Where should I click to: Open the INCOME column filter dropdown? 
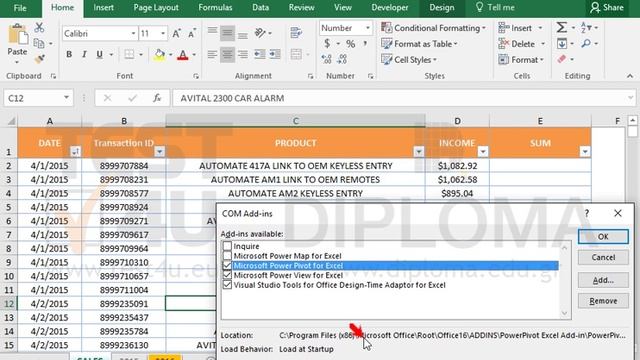point(483,151)
